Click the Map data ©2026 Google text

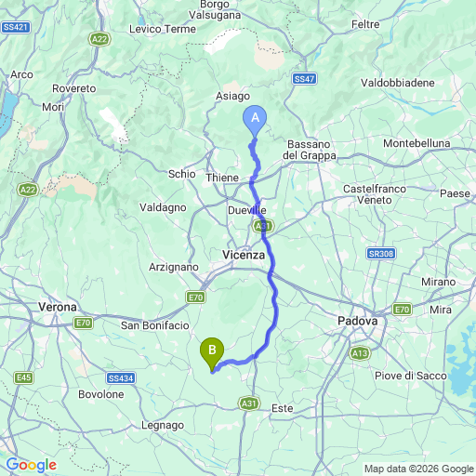[x=419, y=469]
